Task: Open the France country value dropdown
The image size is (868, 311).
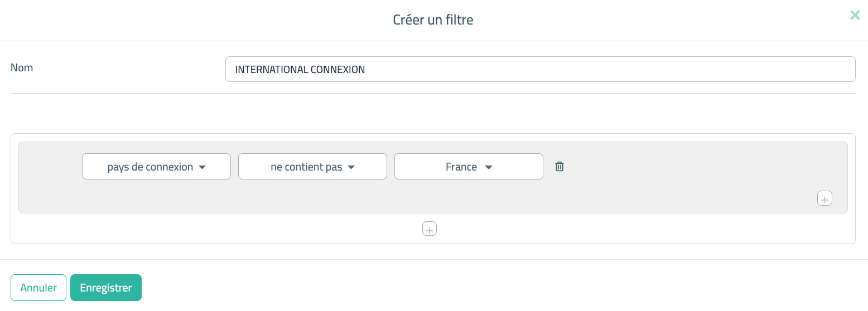Action: coord(462,167)
